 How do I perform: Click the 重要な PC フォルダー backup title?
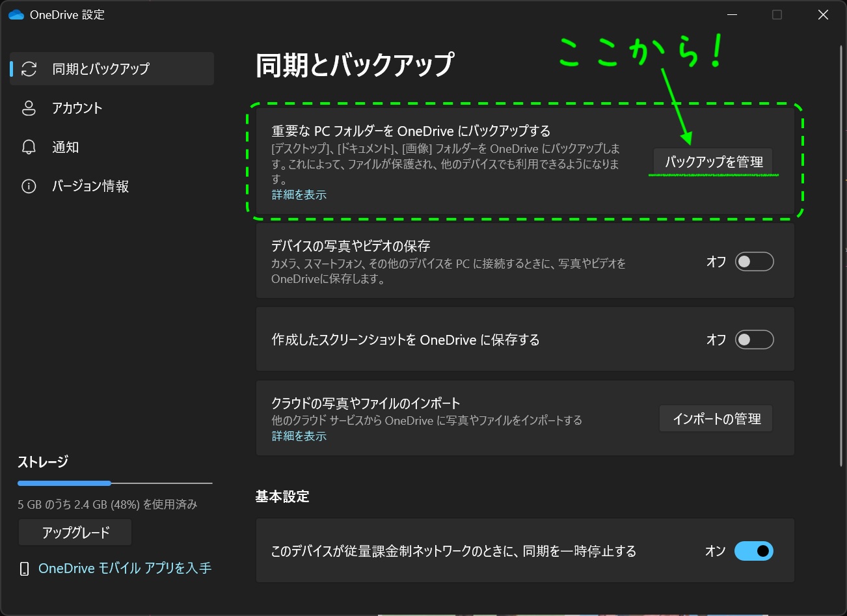pos(411,131)
